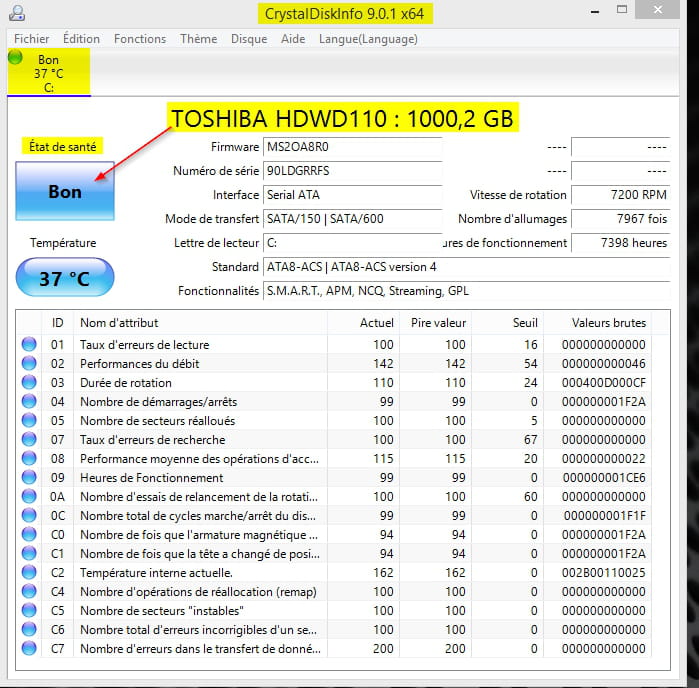The image size is (699, 688).
Task: Click blue status orb for Performances du débit
Action: (29, 363)
